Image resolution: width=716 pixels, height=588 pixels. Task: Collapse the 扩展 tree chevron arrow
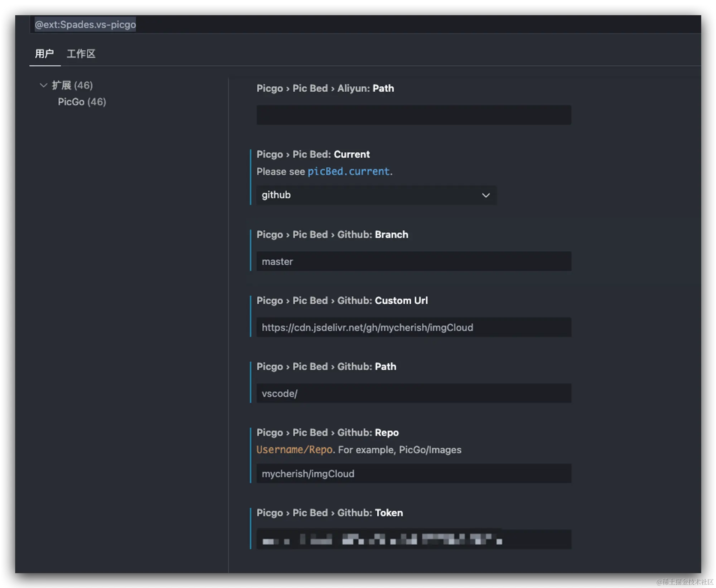(x=43, y=85)
